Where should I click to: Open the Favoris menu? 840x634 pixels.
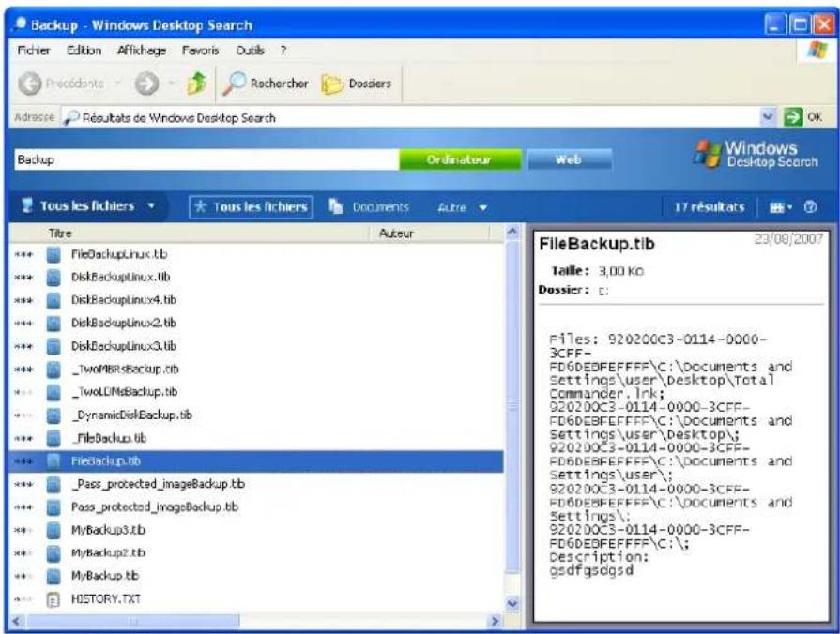[200, 51]
